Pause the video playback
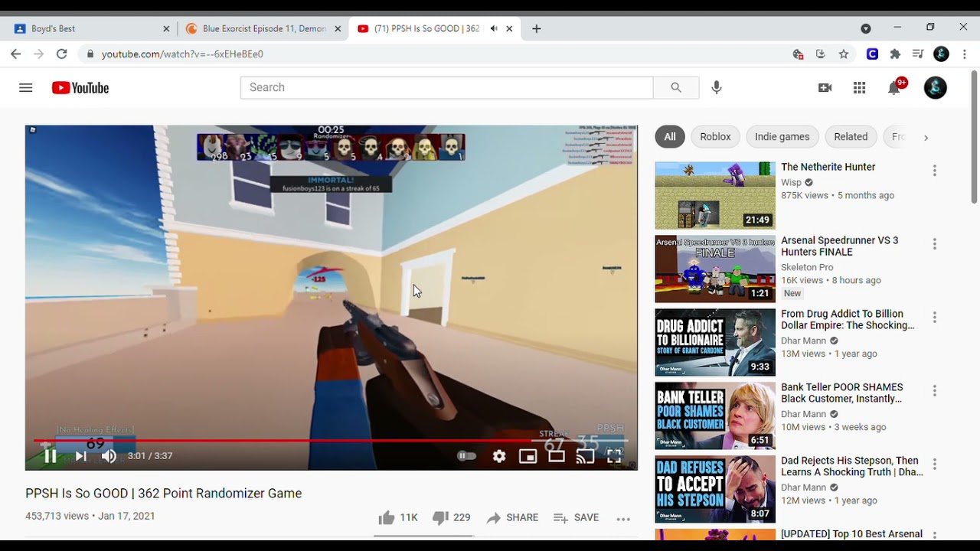This screenshot has height=551, width=980. click(x=51, y=456)
